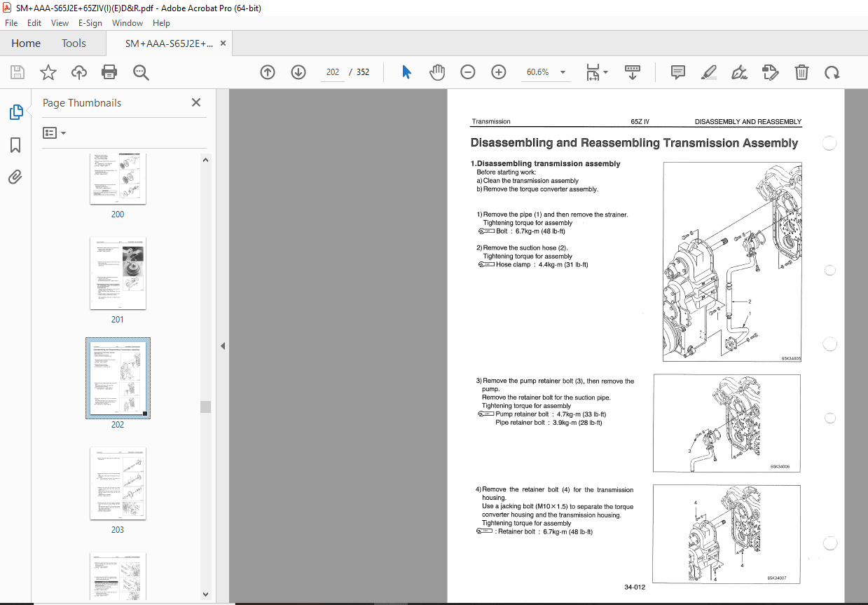Rotate the page clockwise

point(831,72)
